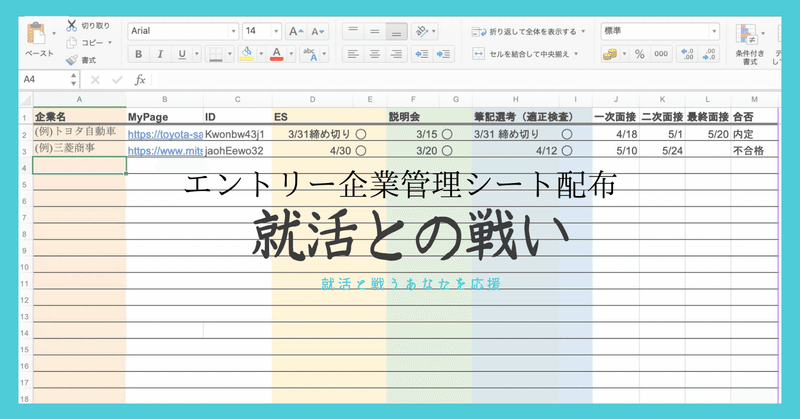
Task: Open the Arial font name dropdown
Action: pos(233,31)
